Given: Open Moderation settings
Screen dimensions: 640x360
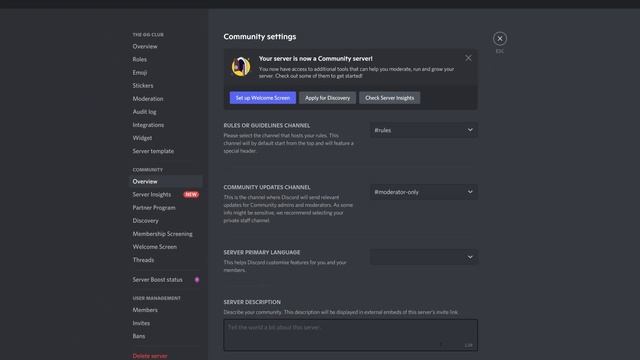Looking at the screenshot, I should coord(148,98).
